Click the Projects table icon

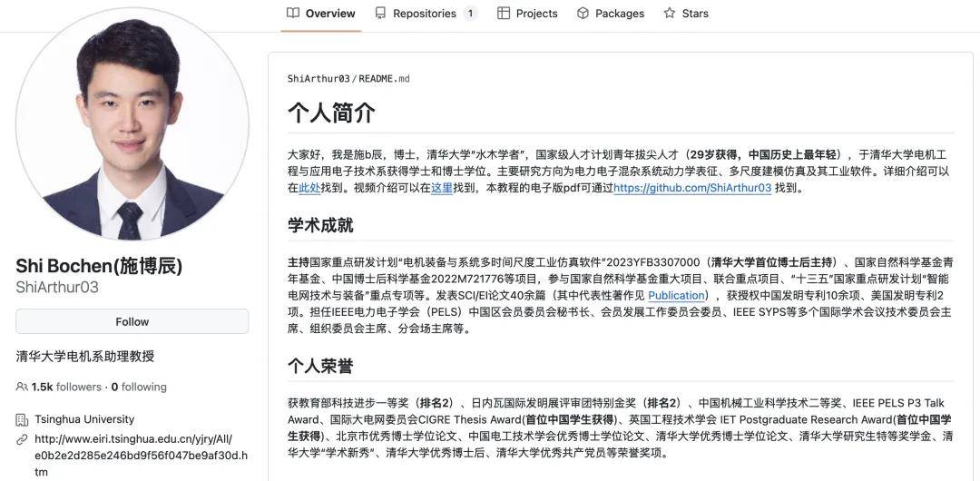[503, 13]
